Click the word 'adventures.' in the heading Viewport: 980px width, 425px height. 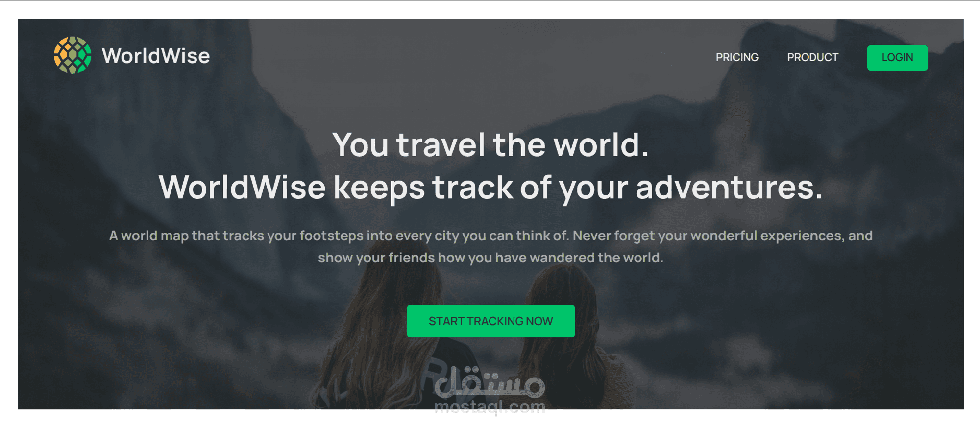[x=729, y=188]
